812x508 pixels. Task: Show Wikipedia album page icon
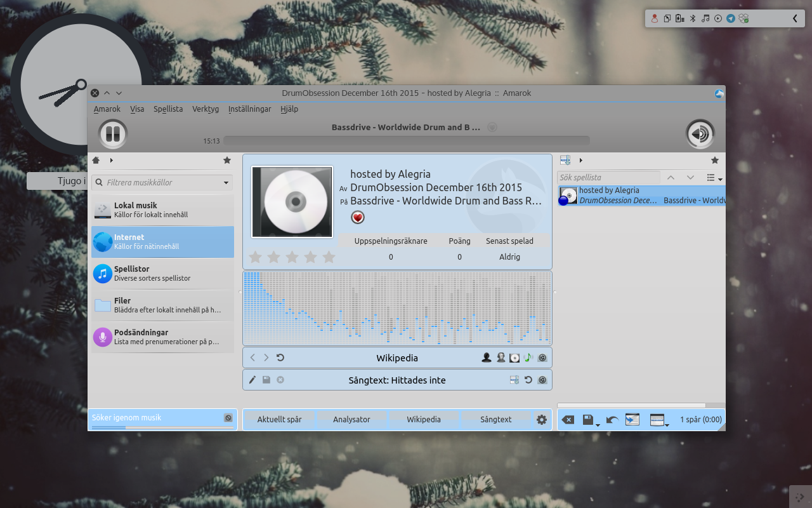pos(514,358)
